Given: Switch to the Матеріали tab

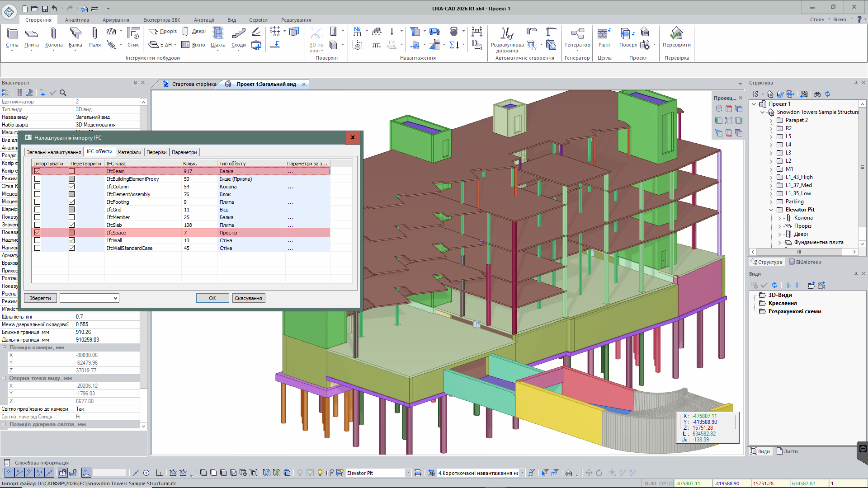Looking at the screenshot, I should tap(129, 152).
